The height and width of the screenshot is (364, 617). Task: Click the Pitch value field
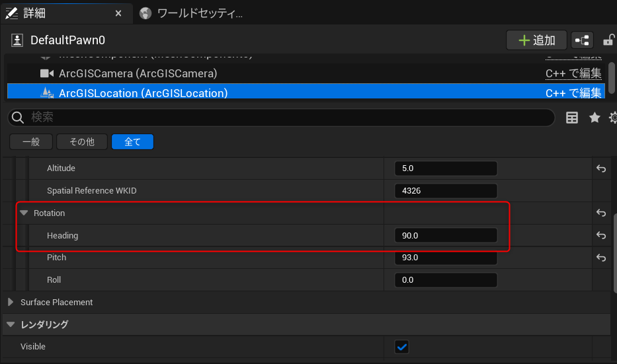[x=446, y=258]
